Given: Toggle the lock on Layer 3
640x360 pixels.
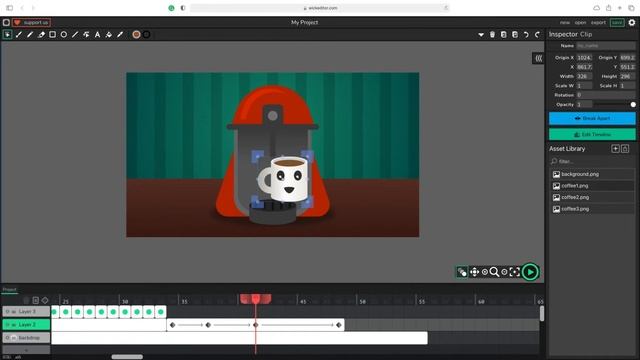Looking at the screenshot, I should tap(13, 311).
